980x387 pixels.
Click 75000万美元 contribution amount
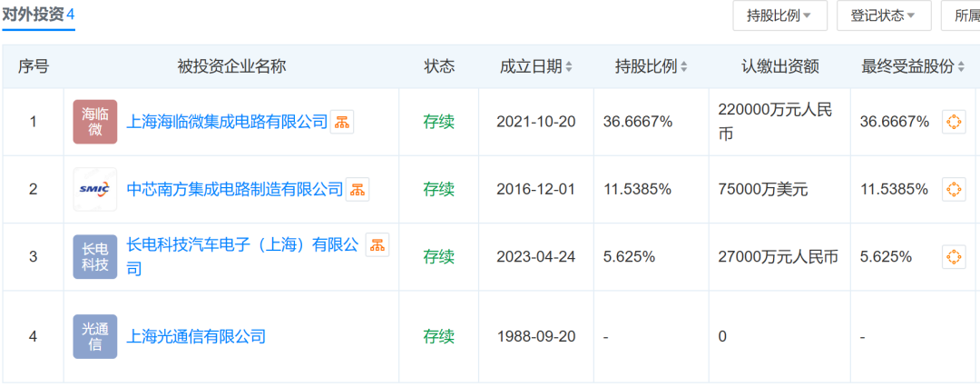[763, 189]
